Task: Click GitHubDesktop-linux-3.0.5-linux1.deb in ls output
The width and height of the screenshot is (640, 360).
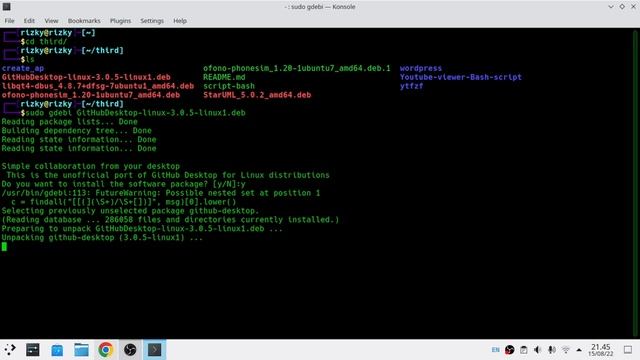Action: 86,77
